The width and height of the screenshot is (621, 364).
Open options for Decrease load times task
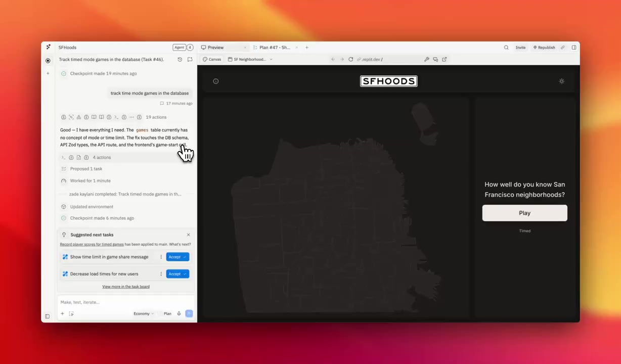(x=161, y=274)
